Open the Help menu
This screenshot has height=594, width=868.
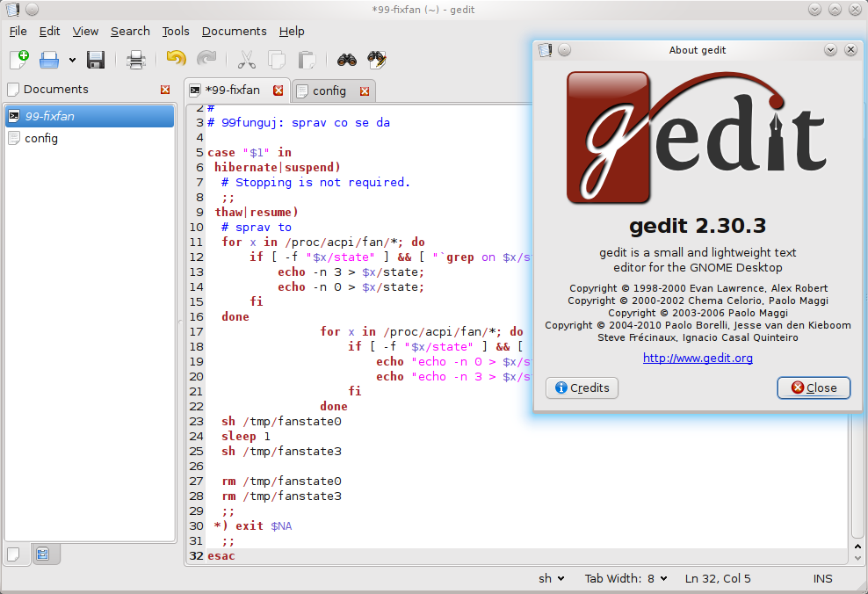pos(292,31)
